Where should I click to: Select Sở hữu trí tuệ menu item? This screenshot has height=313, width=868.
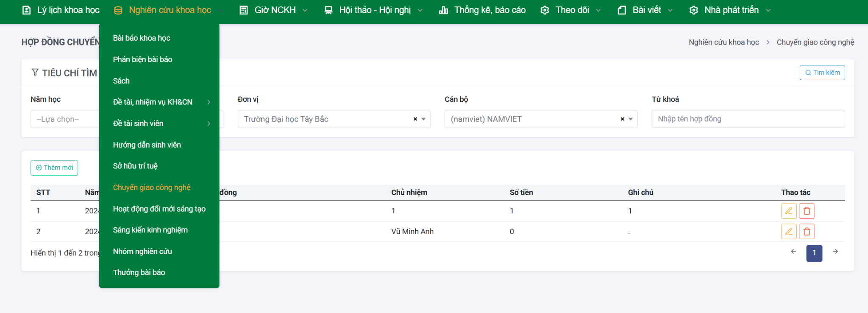point(135,166)
